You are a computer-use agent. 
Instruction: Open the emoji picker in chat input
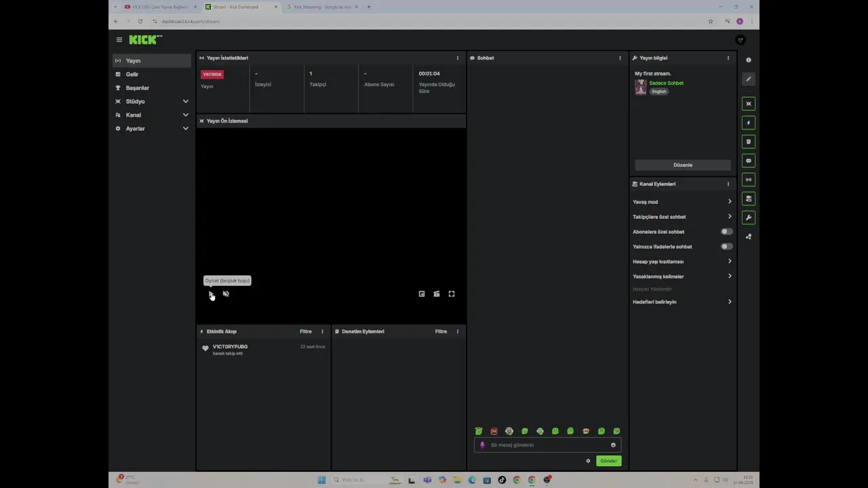click(613, 445)
